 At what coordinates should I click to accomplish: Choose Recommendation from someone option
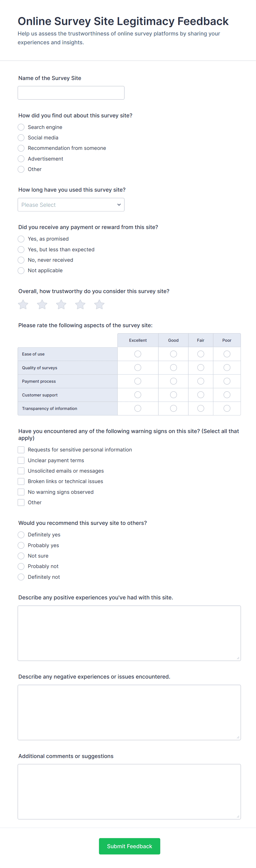point(21,148)
